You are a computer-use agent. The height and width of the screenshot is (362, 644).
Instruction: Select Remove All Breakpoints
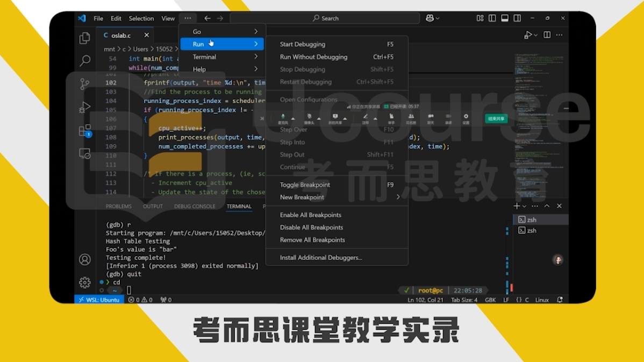(x=337, y=240)
